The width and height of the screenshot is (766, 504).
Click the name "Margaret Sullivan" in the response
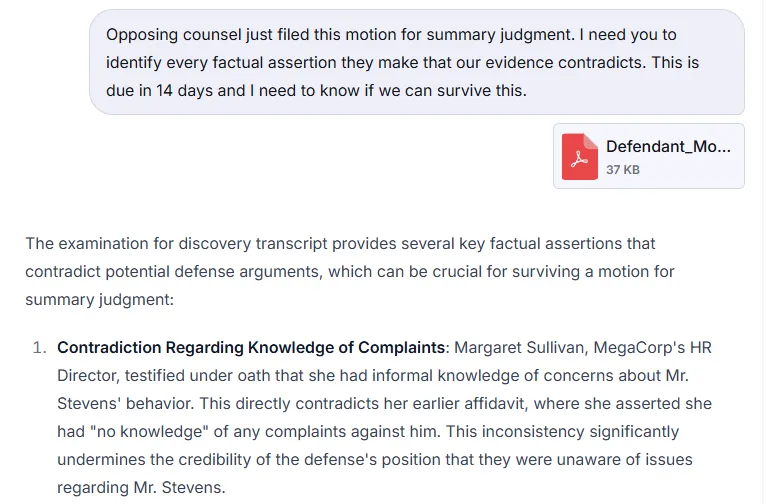516,348
